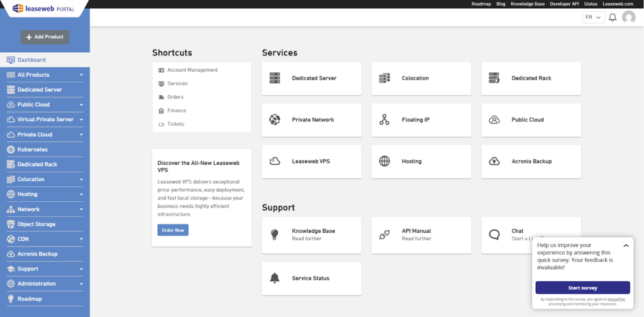Click the Kubernetes sidebar icon
Viewport: 644px width, 317px height.
coord(11,150)
